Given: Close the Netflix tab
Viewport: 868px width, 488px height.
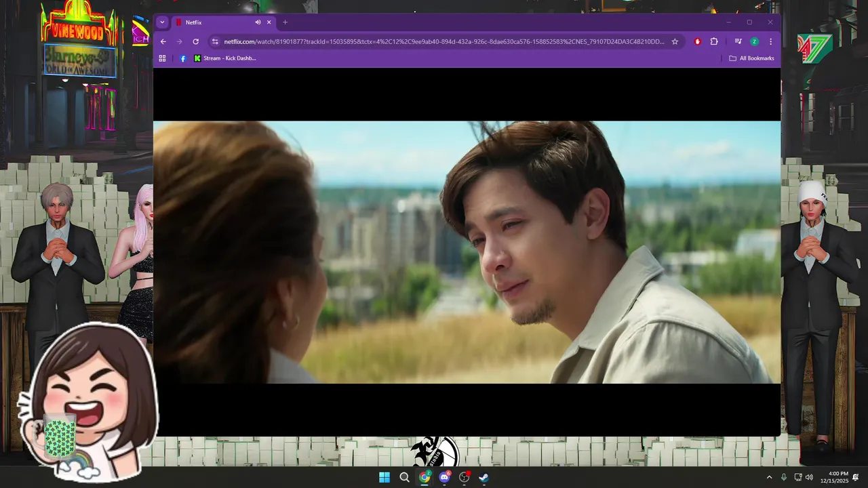Looking at the screenshot, I should (269, 22).
